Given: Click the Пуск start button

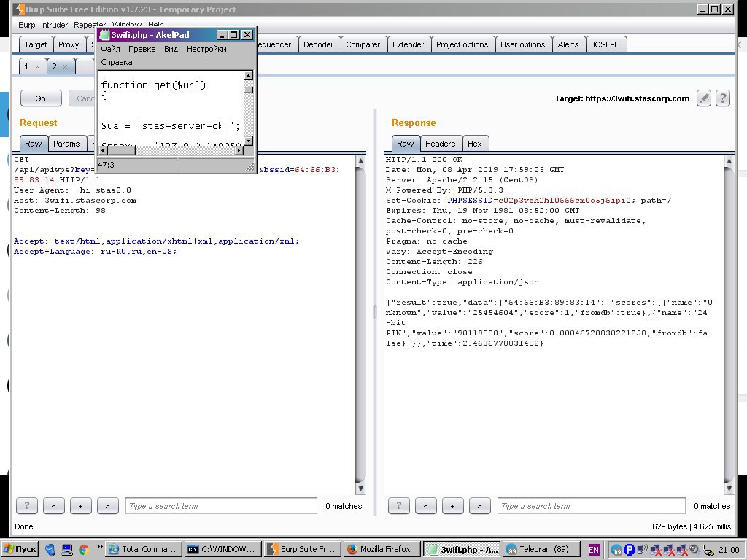Looking at the screenshot, I should click(20, 549).
